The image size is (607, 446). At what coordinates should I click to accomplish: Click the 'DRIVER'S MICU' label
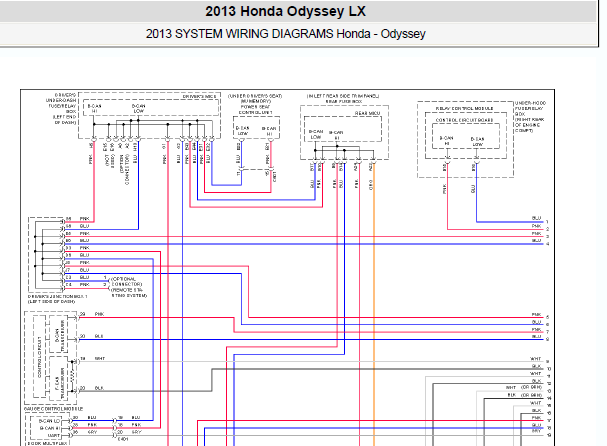(199, 96)
